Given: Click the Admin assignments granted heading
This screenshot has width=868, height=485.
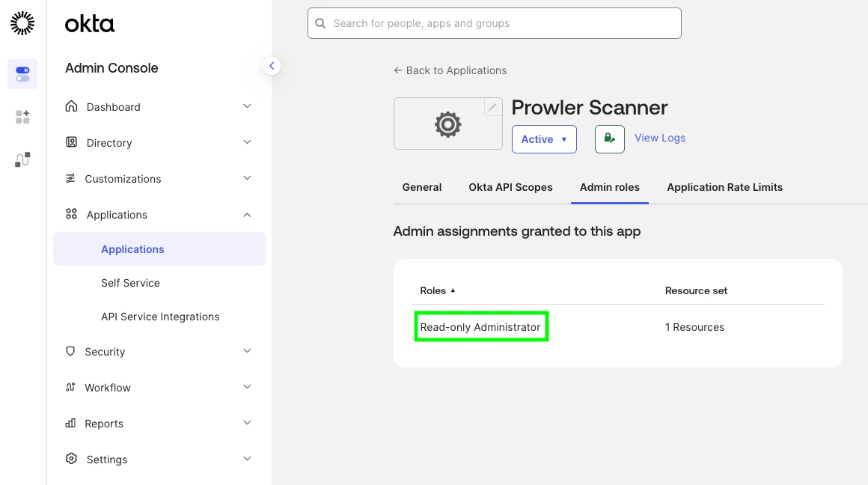Looking at the screenshot, I should point(517,231).
